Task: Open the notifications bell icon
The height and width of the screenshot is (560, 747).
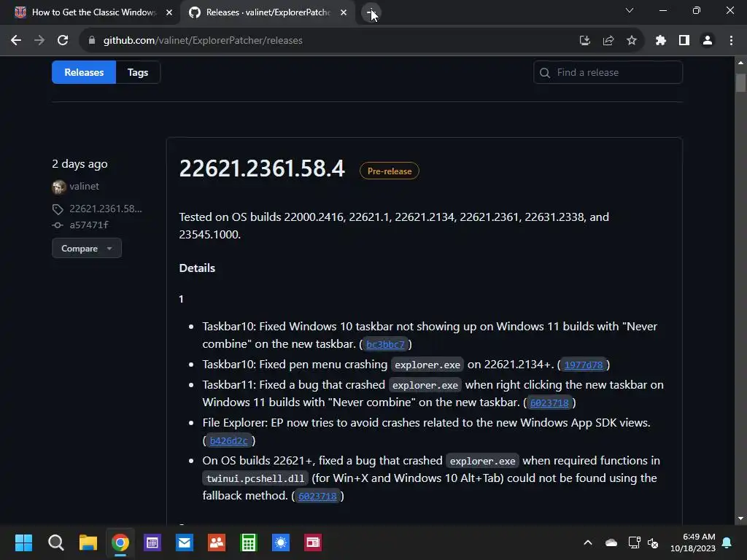Action: [727, 542]
